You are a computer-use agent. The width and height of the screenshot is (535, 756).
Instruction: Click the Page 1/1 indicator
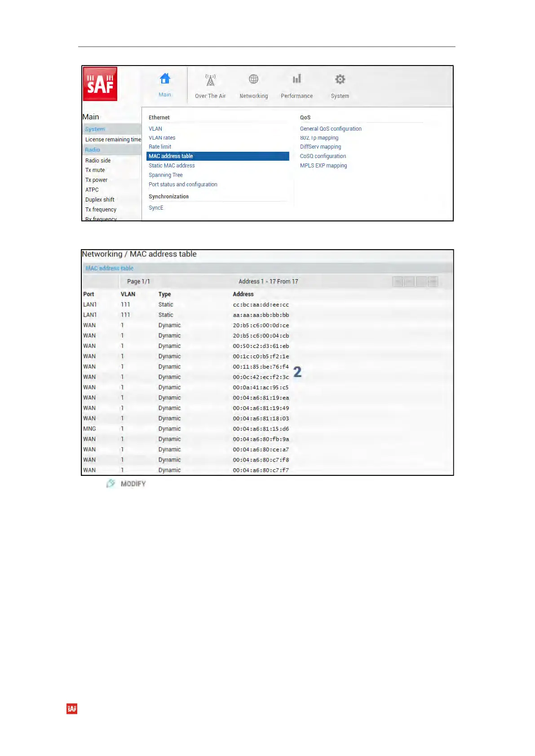coord(138,281)
